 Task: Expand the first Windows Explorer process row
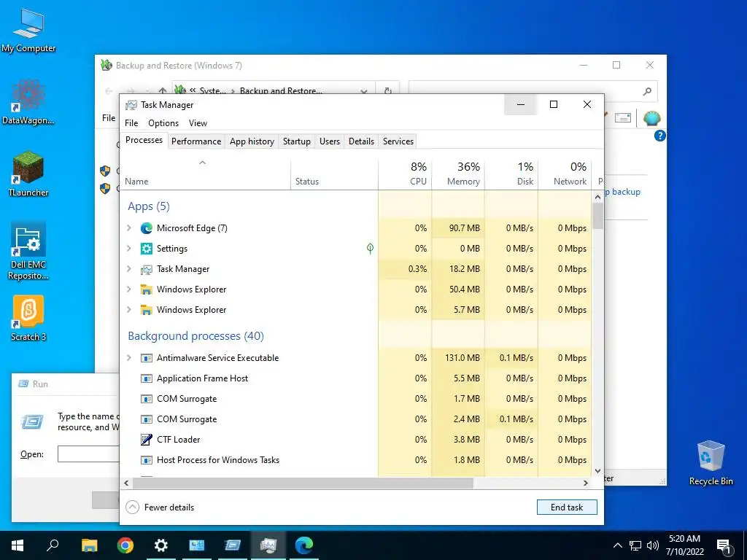pyautogui.click(x=128, y=289)
